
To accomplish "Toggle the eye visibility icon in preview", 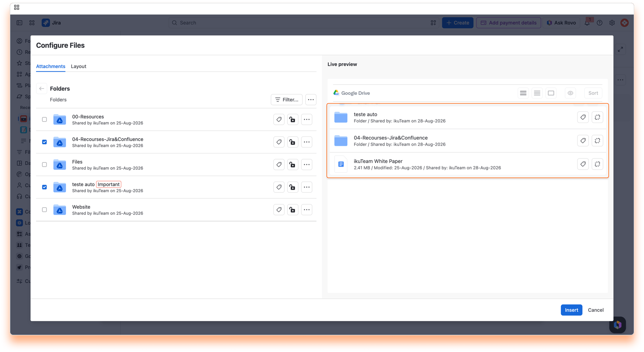I will coord(570,93).
